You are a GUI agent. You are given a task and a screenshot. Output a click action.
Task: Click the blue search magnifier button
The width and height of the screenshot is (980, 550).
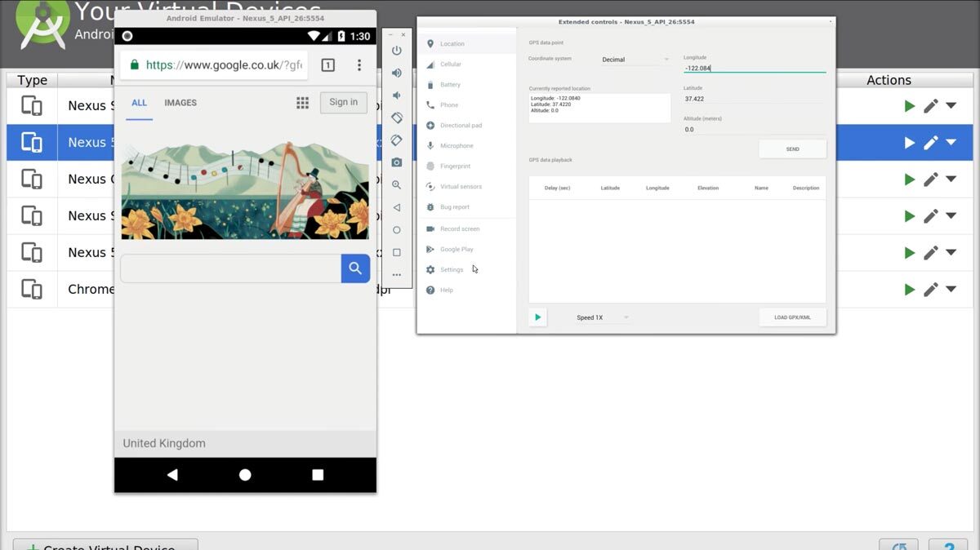[x=355, y=268]
